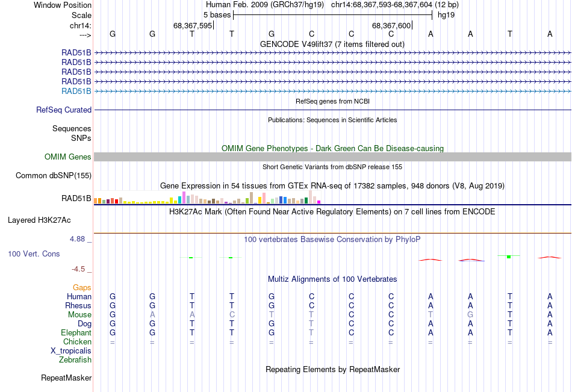Image resolution: width=572 pixels, height=392 pixels.
Task: Click the faded T in the Elephant row
Action: (311, 332)
